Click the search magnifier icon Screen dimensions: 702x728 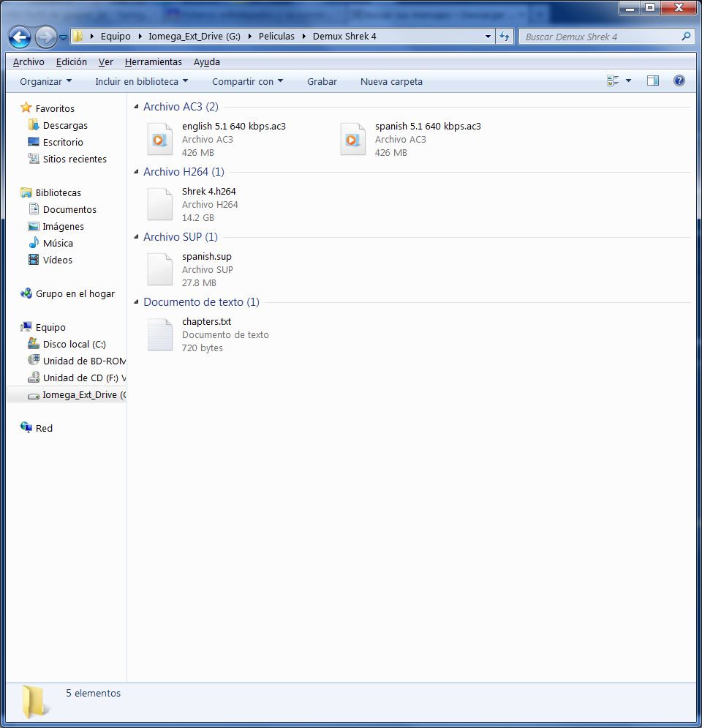(686, 36)
